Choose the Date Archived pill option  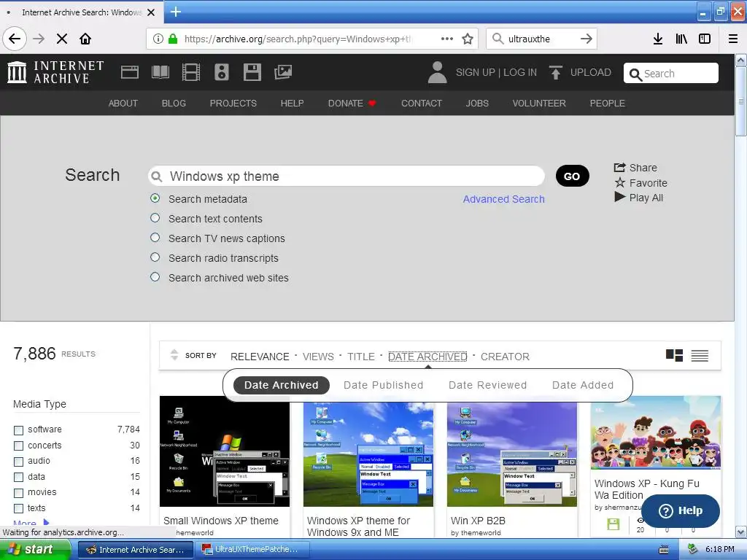(x=281, y=385)
